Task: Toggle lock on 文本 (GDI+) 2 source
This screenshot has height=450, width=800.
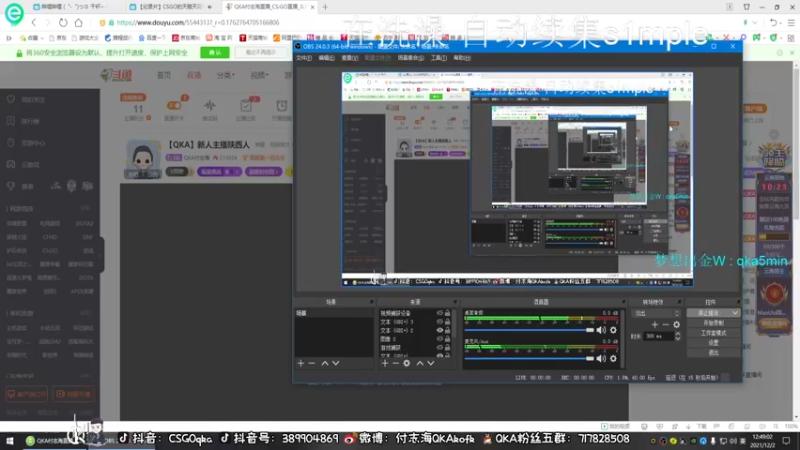Action: pos(447,331)
